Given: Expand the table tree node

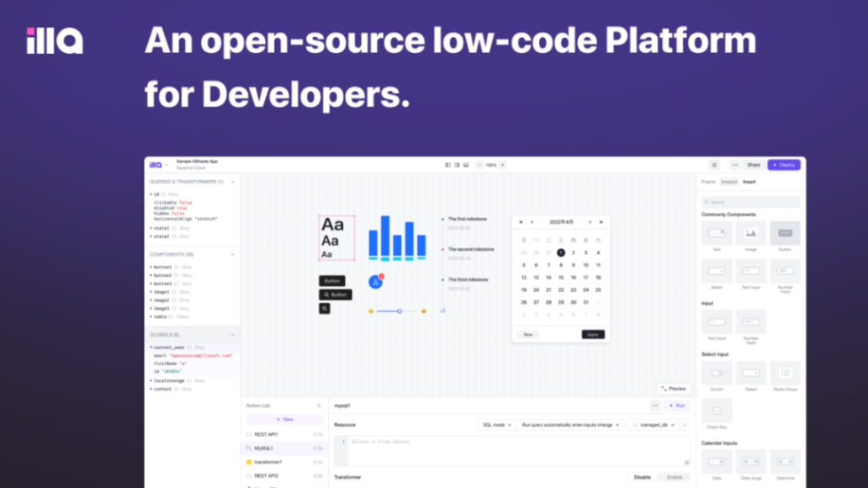Looking at the screenshot, I should (x=151, y=317).
